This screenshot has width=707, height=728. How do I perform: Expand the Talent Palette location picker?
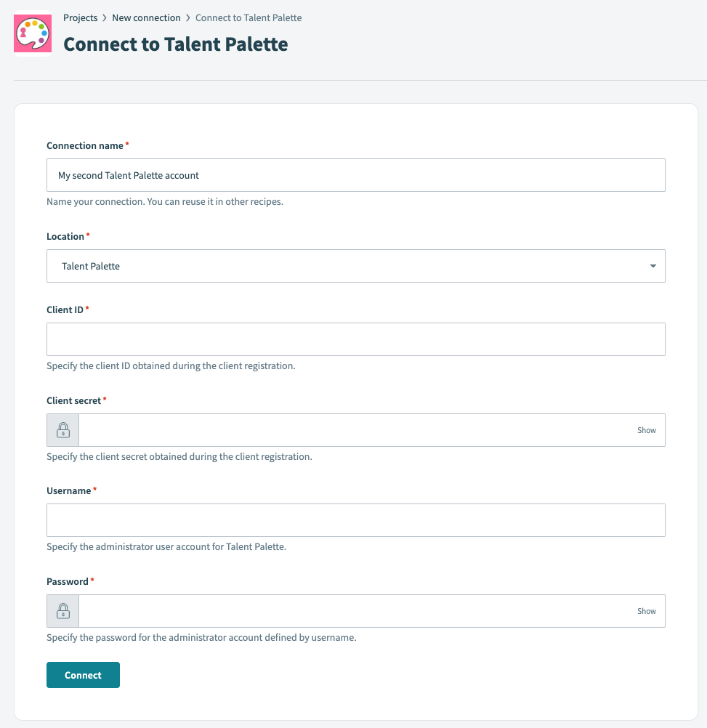coord(356,266)
